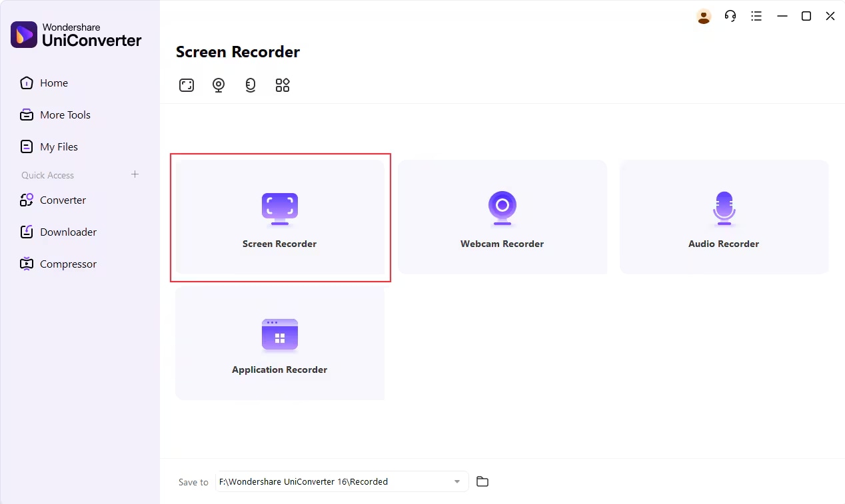Browse the save folder with the folder icon
Image resolution: width=845 pixels, height=504 pixels.
(x=482, y=481)
